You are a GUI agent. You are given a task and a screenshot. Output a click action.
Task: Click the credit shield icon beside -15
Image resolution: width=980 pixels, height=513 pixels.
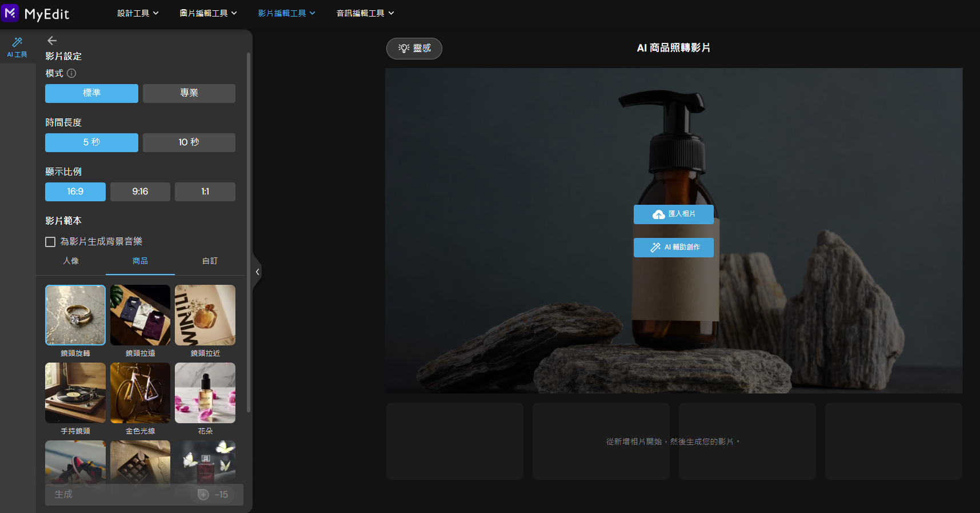pos(203,495)
